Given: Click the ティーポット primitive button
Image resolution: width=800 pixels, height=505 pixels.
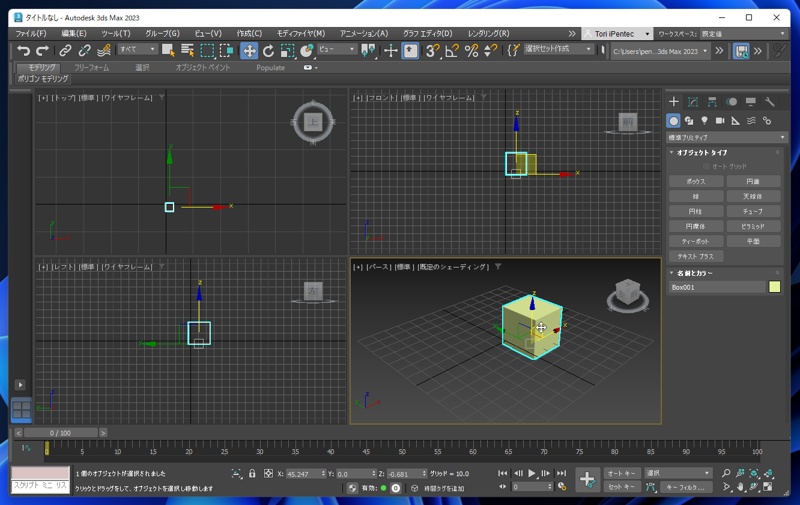Looking at the screenshot, I should (696, 241).
